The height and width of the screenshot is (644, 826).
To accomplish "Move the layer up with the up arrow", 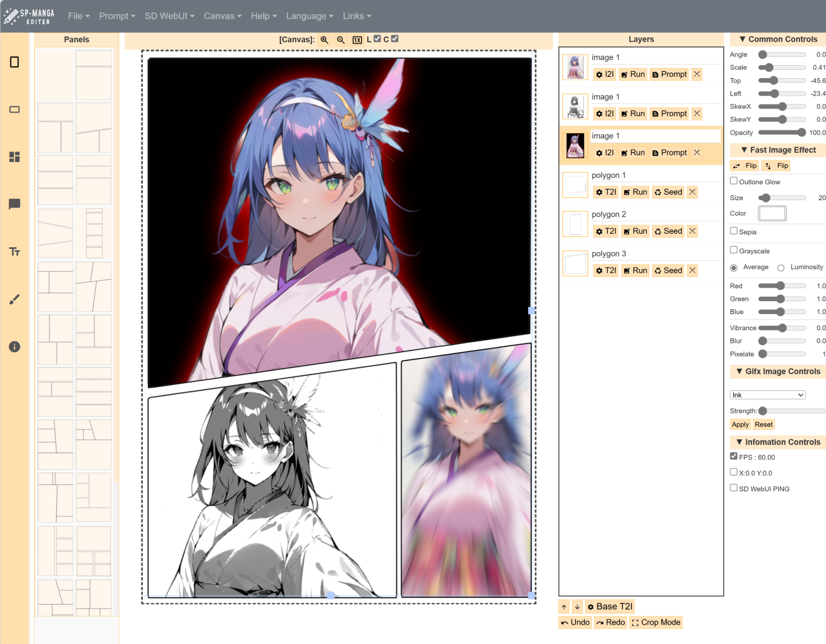I will [564, 606].
